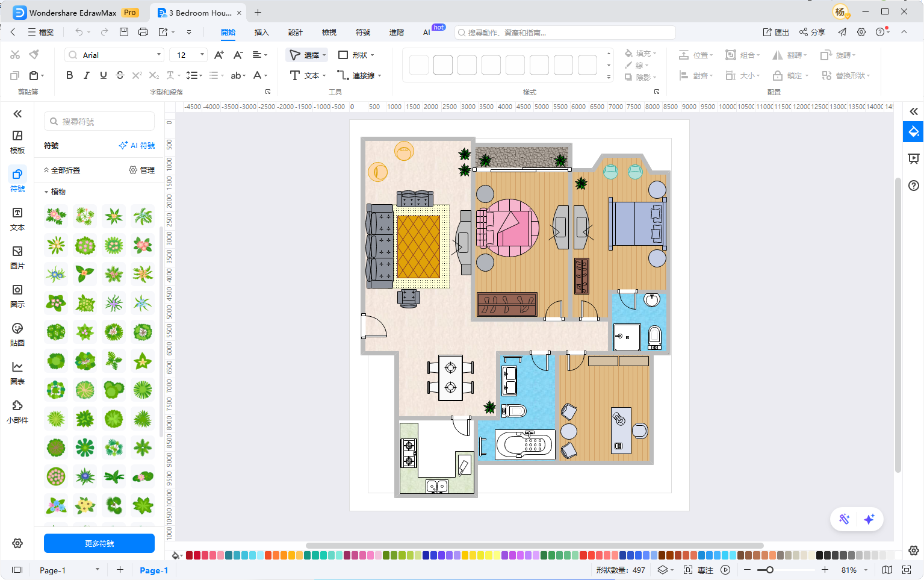
Task: Click the 匯出 export button
Action: (x=776, y=32)
